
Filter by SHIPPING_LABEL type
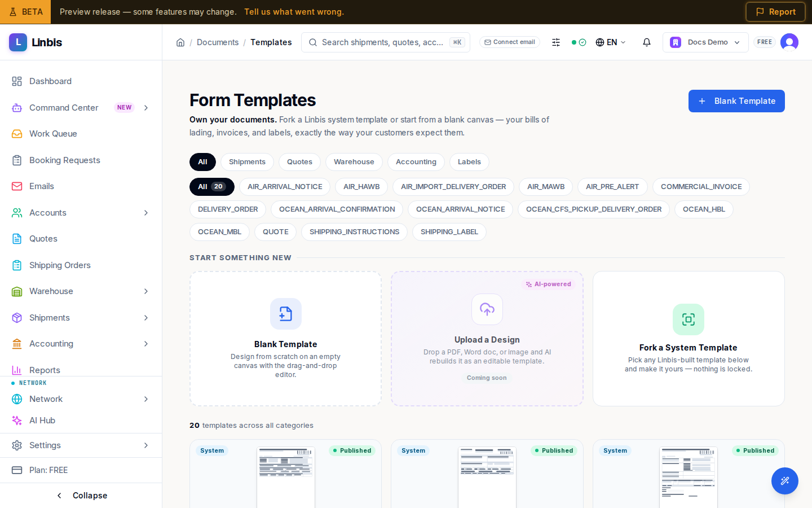[449, 232]
